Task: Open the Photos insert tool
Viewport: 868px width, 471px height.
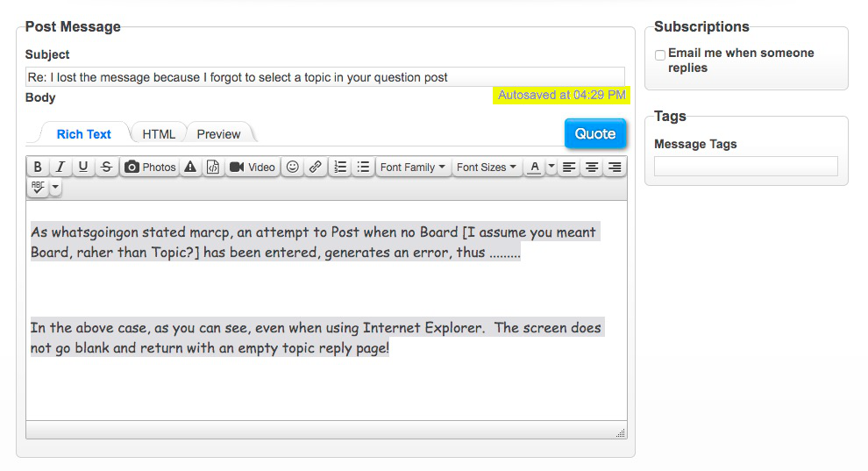Action: pos(150,167)
